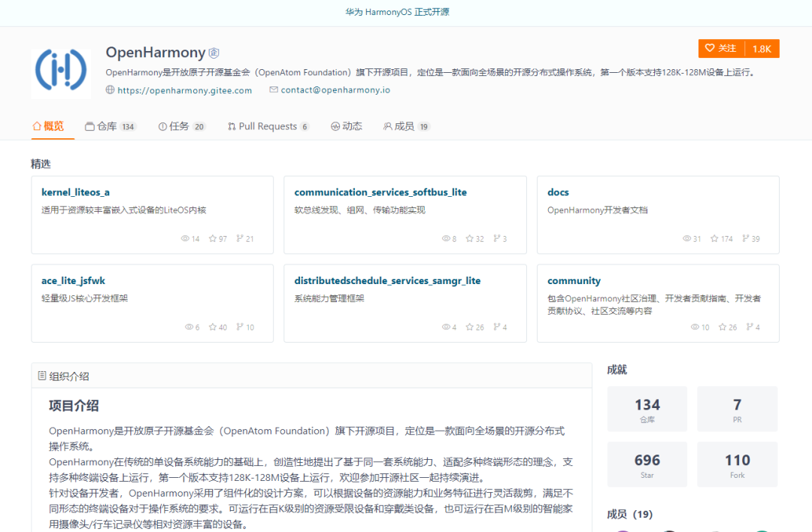The height and width of the screenshot is (532, 812).
Task: Click the star icon on ace_lite_jsfwk card
Action: [x=212, y=327]
